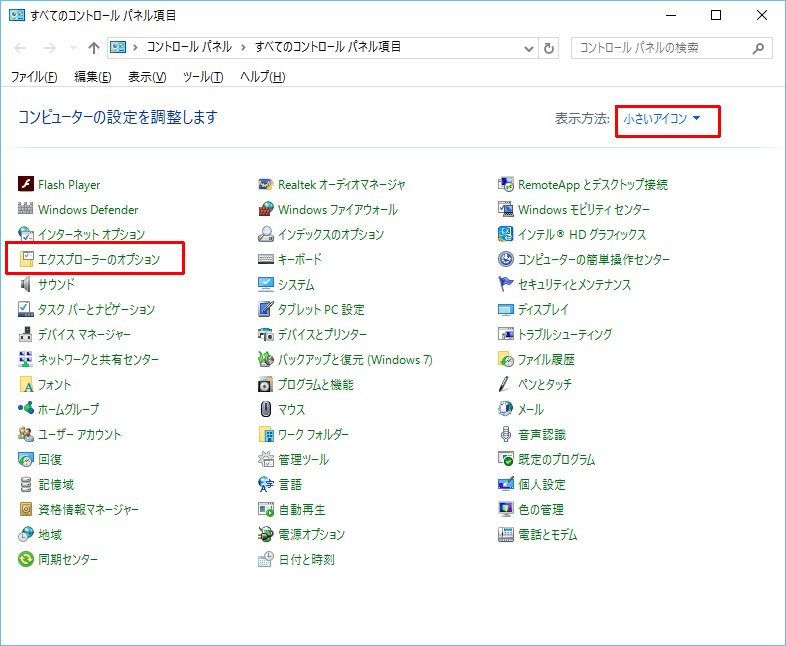Open the システム monitor icon
Viewport: 786px width, 646px height.
266,284
